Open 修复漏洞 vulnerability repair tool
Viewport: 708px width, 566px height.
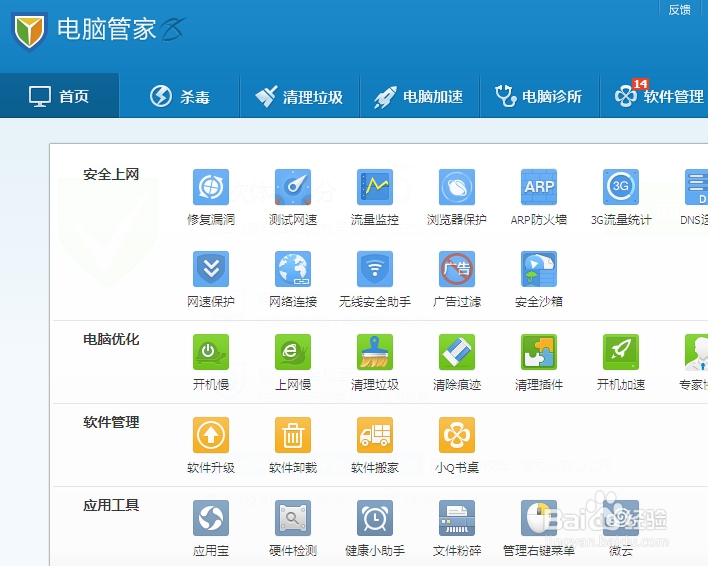click(211, 187)
